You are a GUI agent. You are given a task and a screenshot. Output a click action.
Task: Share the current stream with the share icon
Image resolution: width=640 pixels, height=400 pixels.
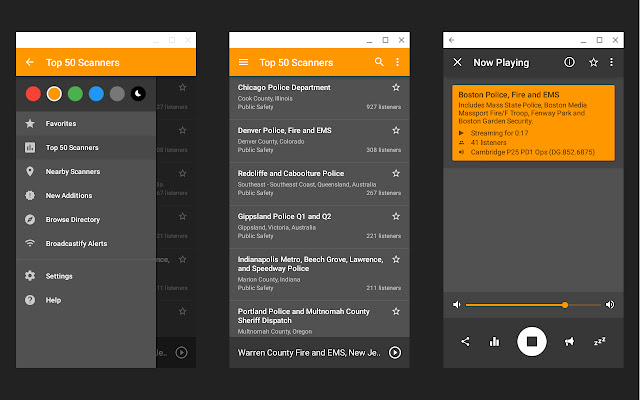pos(465,341)
